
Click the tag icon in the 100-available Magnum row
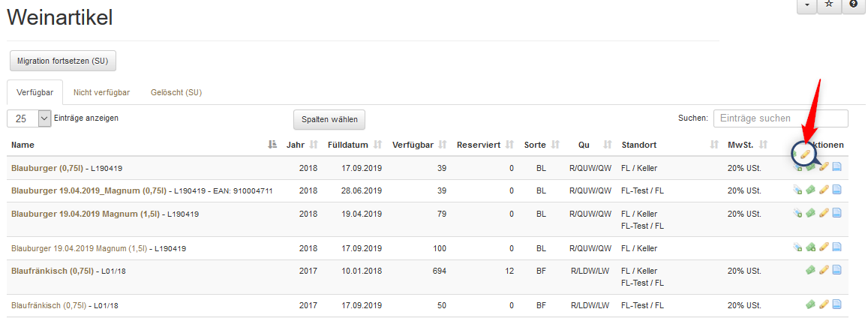pos(797,247)
